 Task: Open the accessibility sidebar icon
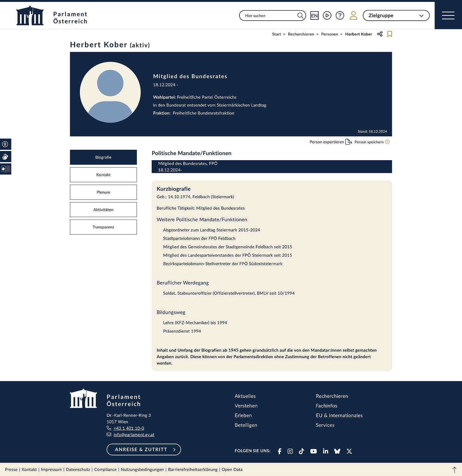tap(5, 144)
